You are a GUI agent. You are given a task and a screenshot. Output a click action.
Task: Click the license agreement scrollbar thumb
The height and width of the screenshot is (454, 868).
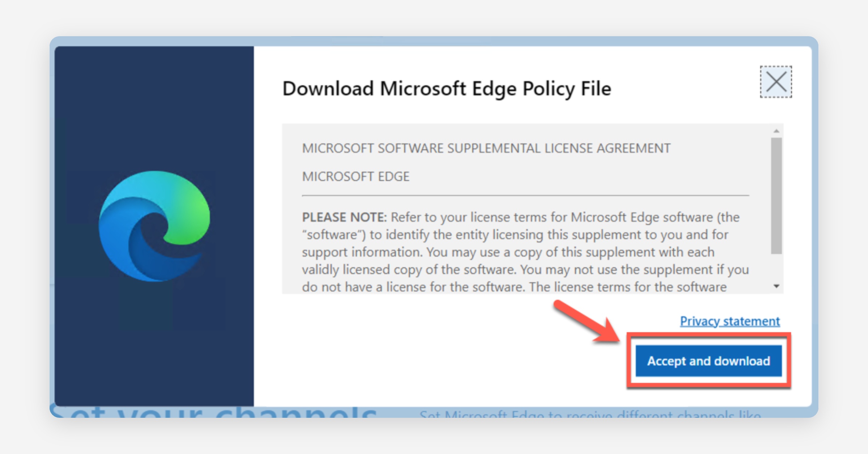click(x=776, y=196)
